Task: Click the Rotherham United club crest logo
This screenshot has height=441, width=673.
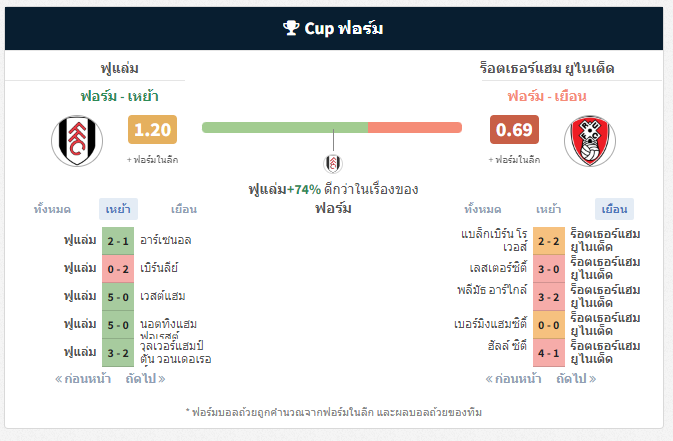Action: pyautogui.click(x=590, y=141)
